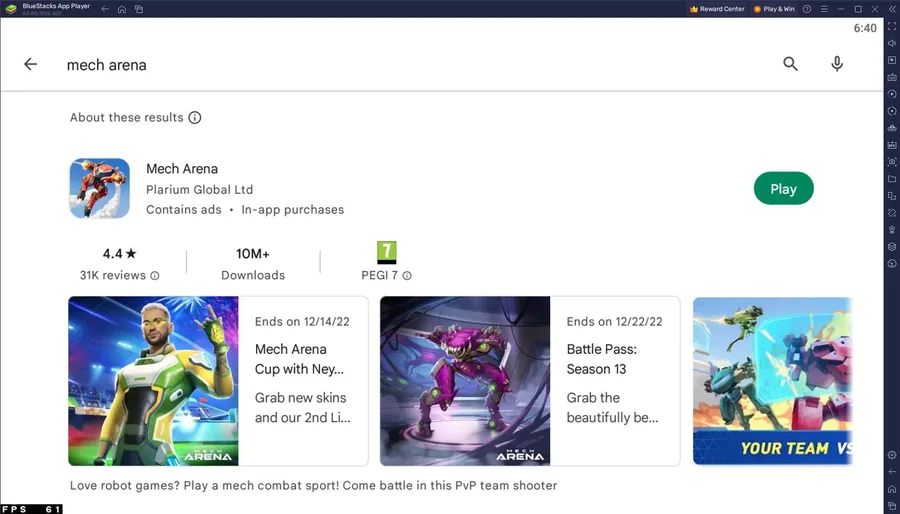Click the green Play button
Image resolution: width=900 pixels, height=514 pixels.
(783, 189)
